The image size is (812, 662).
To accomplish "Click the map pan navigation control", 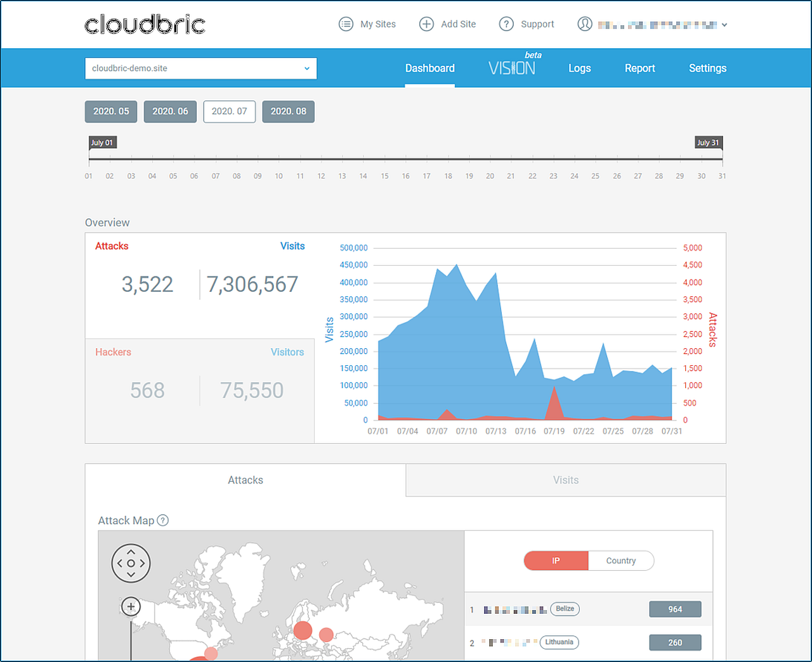I will [131, 563].
